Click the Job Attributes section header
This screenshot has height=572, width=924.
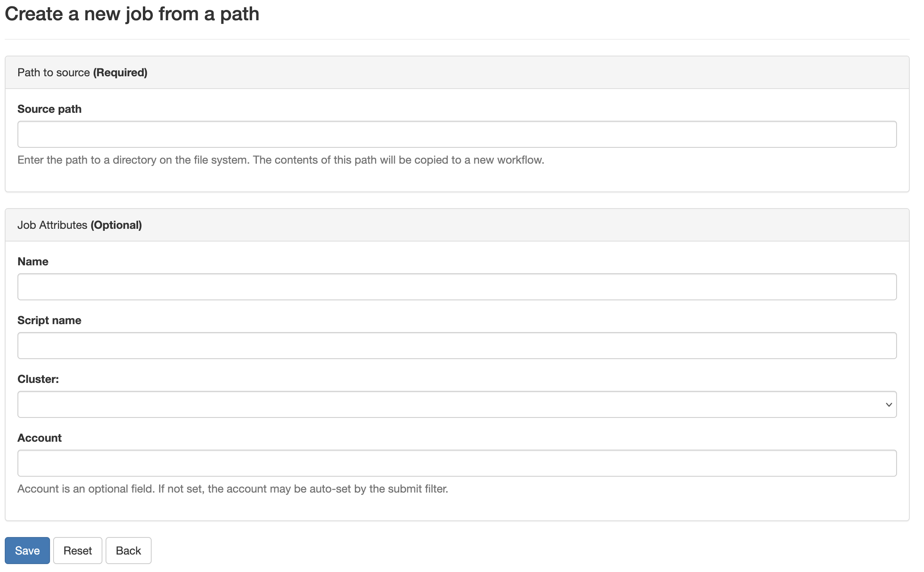tap(80, 225)
